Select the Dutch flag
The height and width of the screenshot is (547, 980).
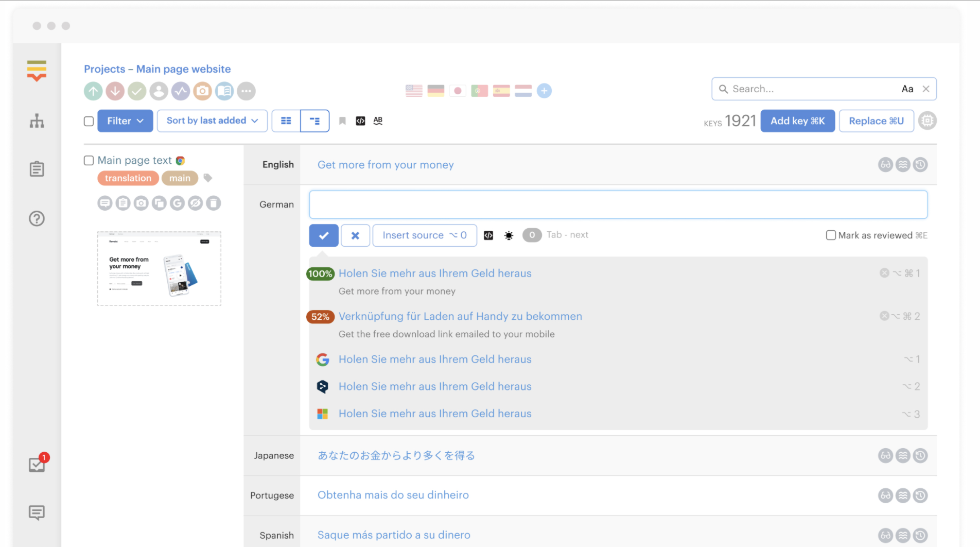(x=523, y=91)
